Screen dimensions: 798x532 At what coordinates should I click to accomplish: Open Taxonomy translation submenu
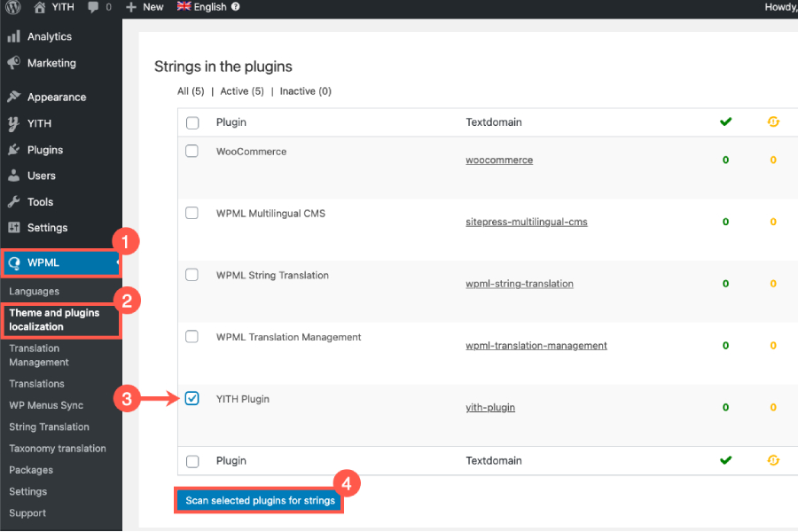point(58,449)
